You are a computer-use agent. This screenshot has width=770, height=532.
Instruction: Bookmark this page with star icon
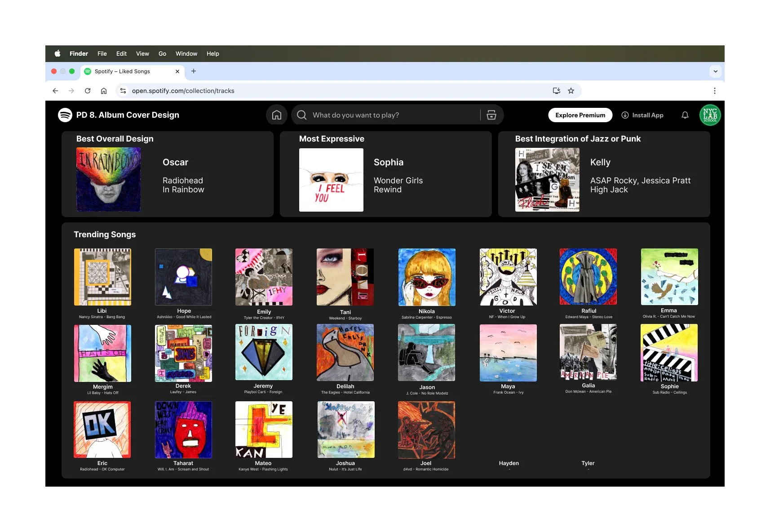571,91
